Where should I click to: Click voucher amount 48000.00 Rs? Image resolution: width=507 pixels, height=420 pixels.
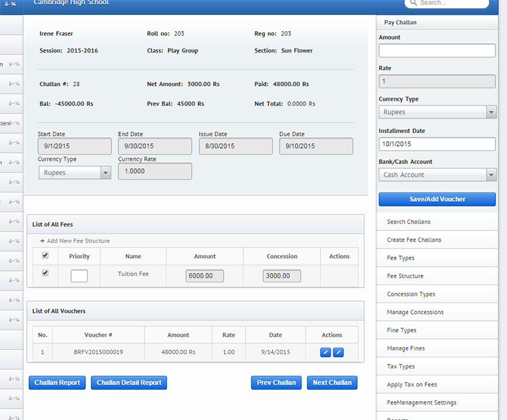[178, 352]
